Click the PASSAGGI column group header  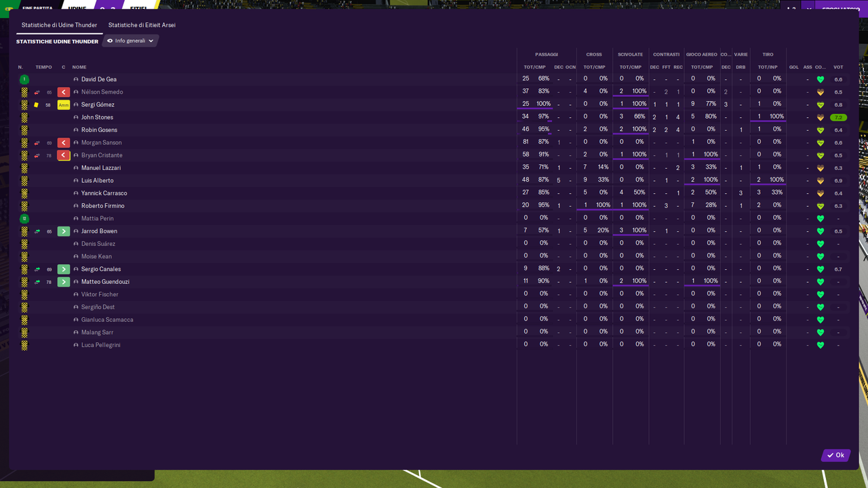547,54
